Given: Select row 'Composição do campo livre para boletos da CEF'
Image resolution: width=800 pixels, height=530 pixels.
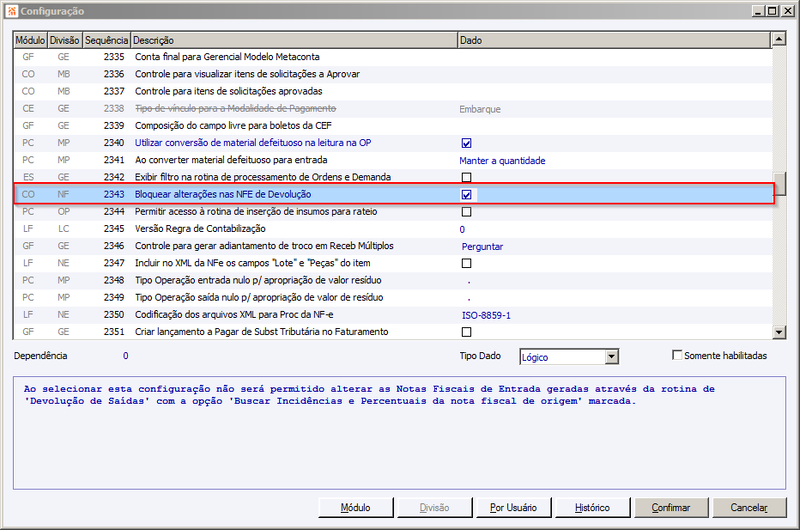Looking at the screenshot, I should tap(392, 125).
